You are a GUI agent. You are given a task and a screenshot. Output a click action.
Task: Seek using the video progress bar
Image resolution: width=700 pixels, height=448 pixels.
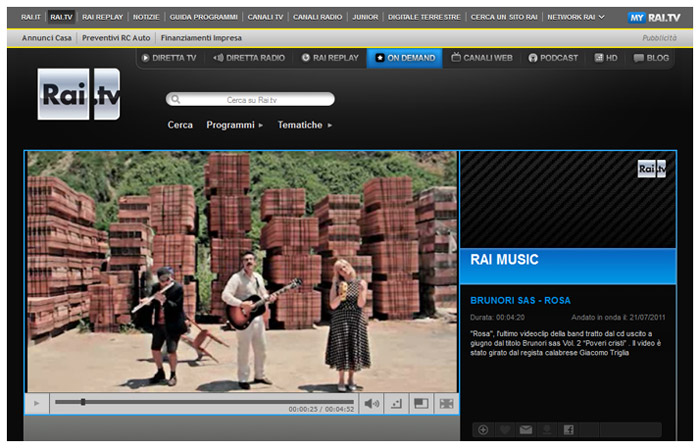point(204,402)
